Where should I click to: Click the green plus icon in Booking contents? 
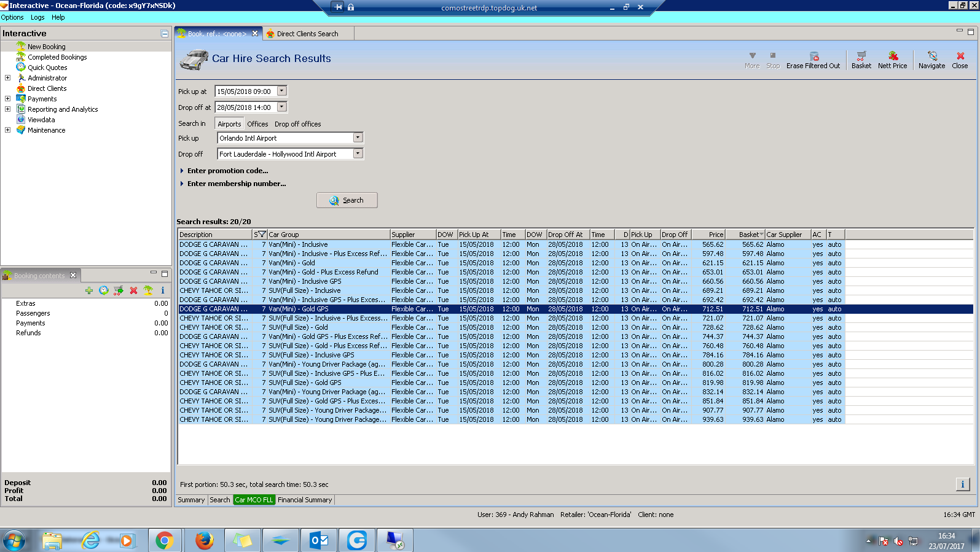(x=89, y=290)
